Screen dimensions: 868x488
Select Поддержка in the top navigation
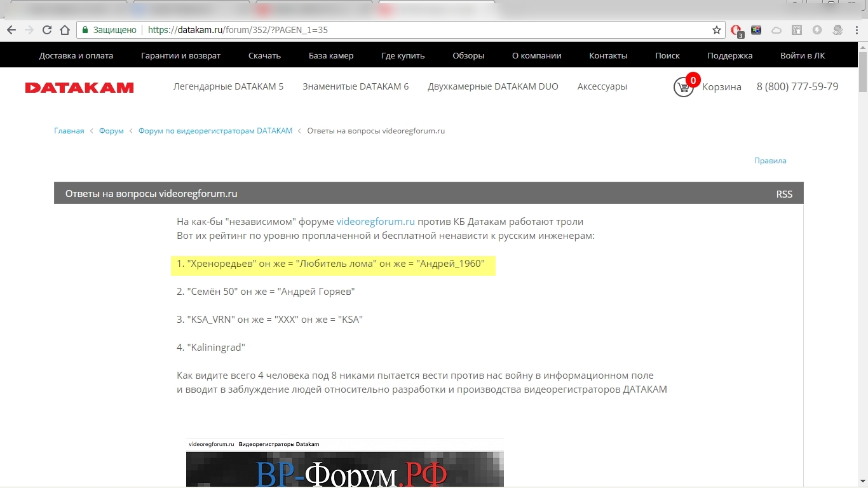(729, 55)
